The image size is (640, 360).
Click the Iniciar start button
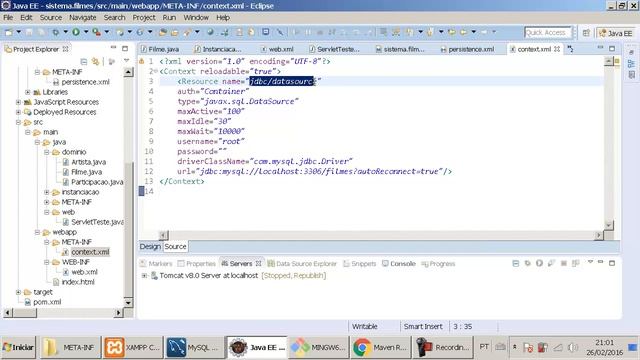click(18, 347)
